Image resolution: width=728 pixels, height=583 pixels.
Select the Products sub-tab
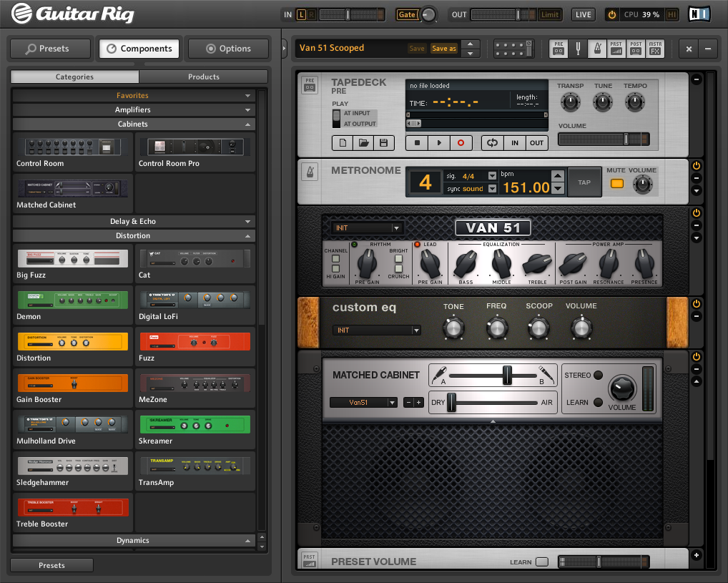pos(204,77)
